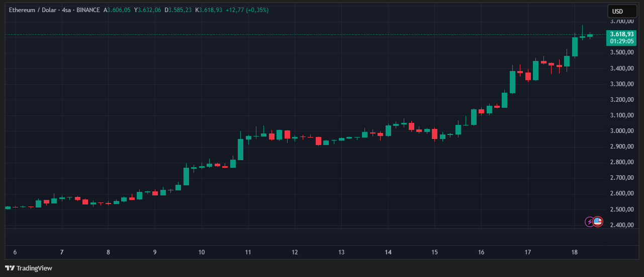
Task: Click the TradingView logo
Action: pyautogui.click(x=29, y=268)
